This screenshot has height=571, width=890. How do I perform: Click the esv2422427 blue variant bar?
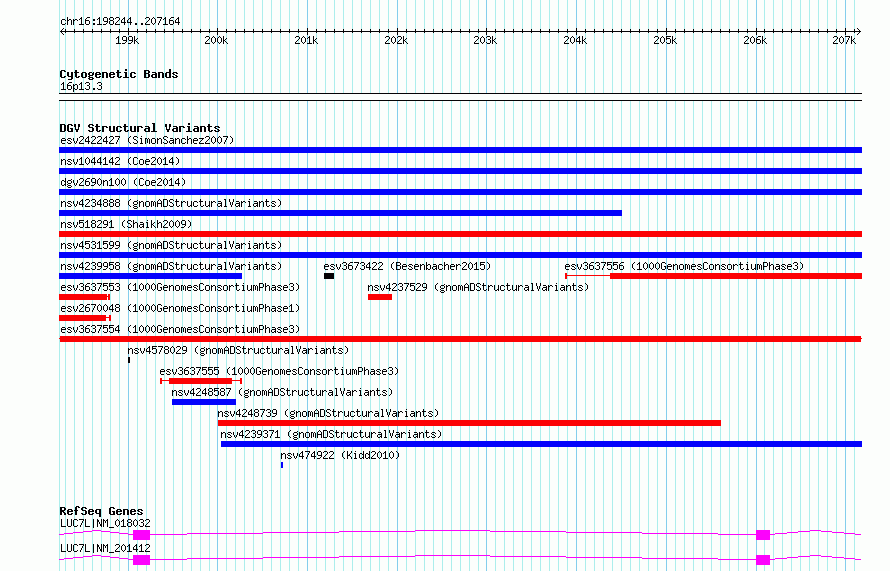point(460,150)
